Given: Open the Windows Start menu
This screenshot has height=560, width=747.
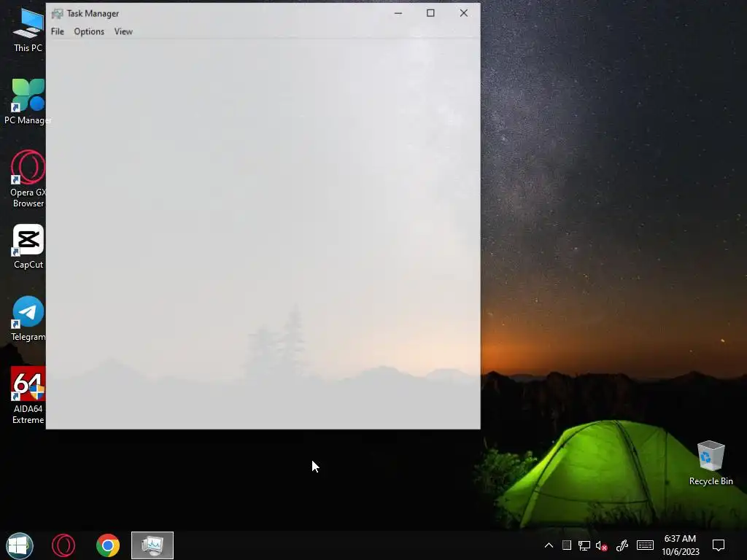Looking at the screenshot, I should point(20,545).
